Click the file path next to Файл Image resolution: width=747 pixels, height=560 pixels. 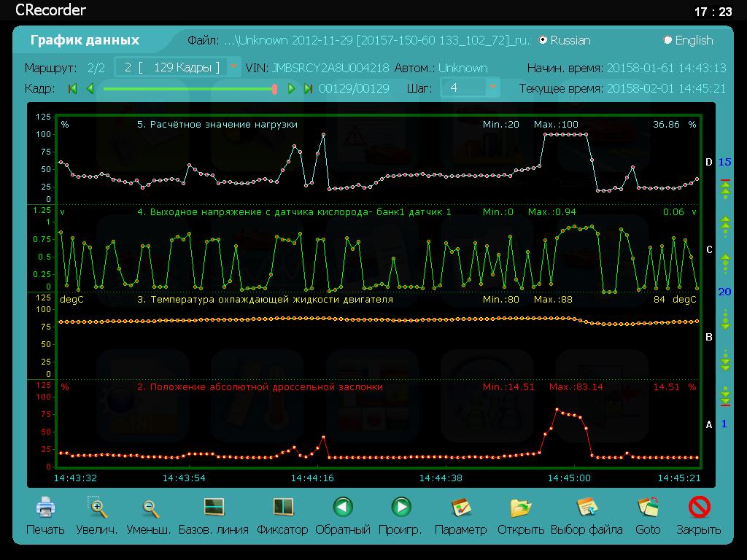(377, 41)
